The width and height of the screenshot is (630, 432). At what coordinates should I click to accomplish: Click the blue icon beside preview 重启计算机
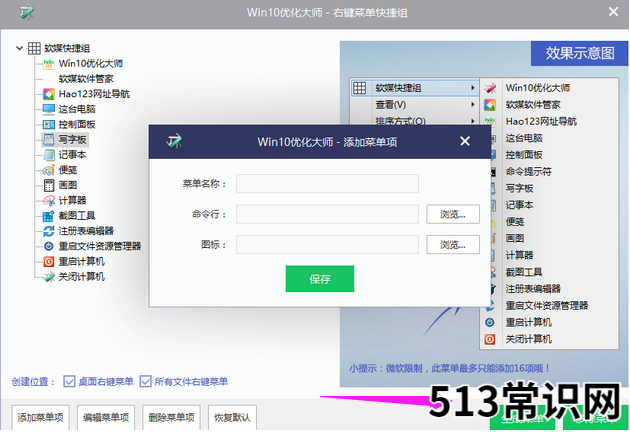[490, 322]
